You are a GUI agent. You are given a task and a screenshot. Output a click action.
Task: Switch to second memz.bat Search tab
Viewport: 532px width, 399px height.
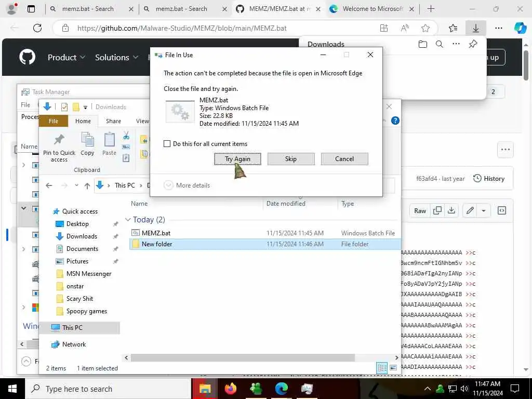click(184, 9)
